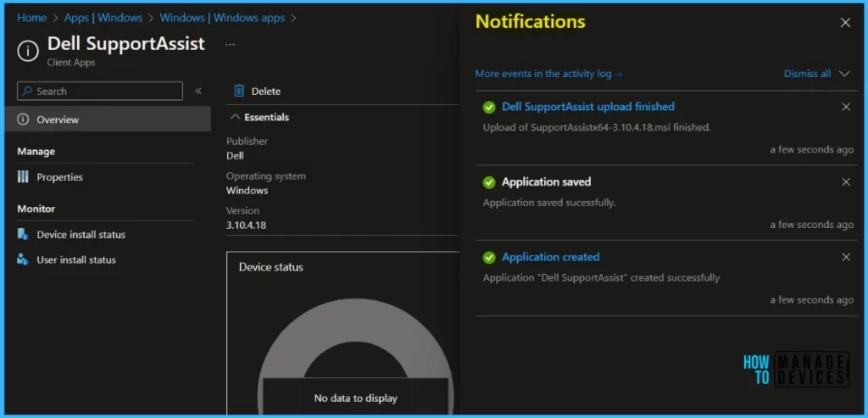The image size is (868, 418).
Task: Click green check icon for Application saved
Action: pos(489,182)
